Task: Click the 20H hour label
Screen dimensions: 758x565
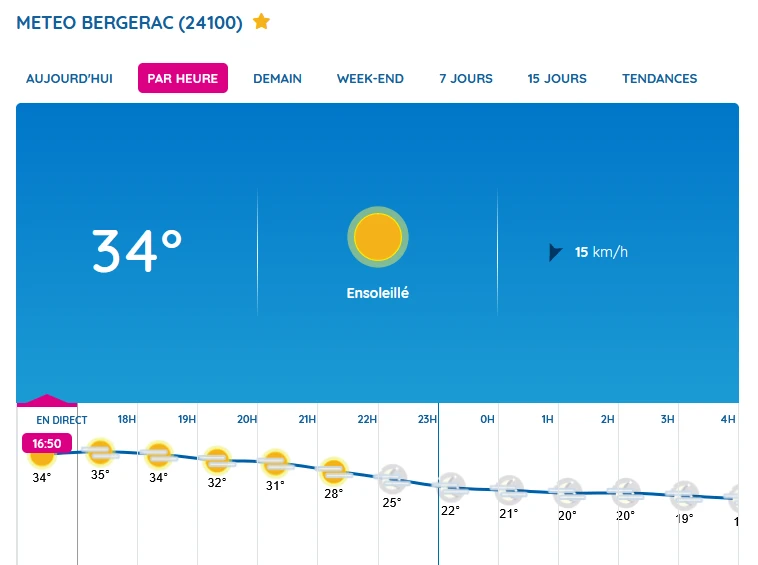Action: pos(247,419)
